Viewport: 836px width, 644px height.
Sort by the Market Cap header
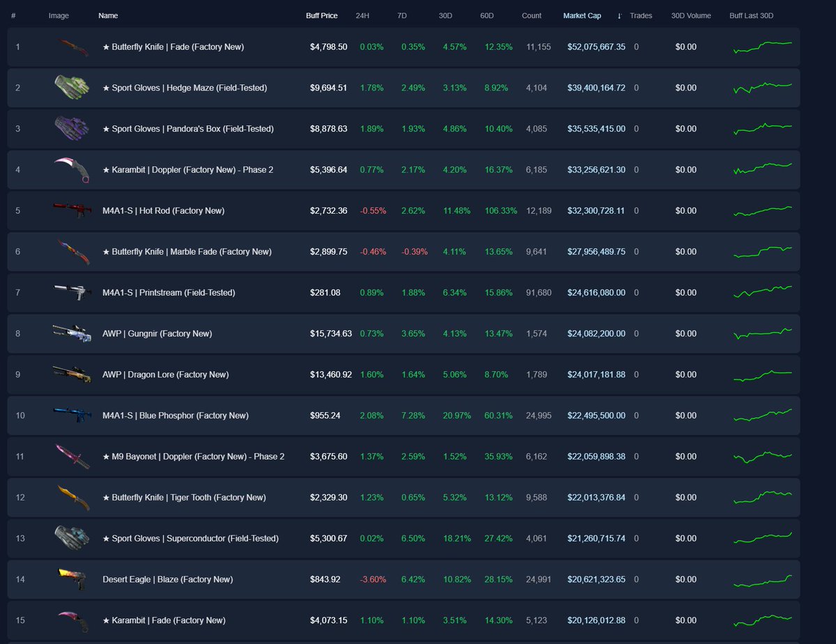pyautogui.click(x=582, y=15)
